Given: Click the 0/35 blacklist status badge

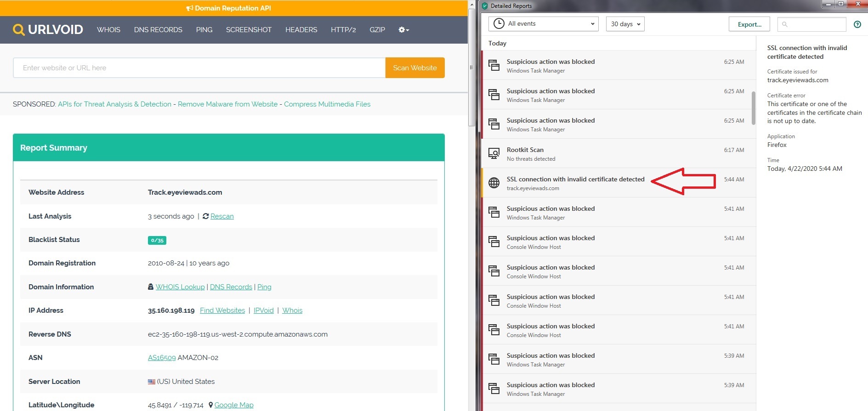Looking at the screenshot, I should click(x=157, y=240).
